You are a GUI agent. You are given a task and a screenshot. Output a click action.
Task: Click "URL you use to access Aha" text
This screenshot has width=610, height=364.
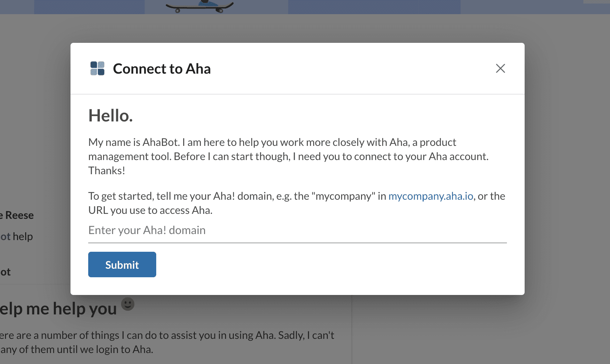click(x=150, y=210)
